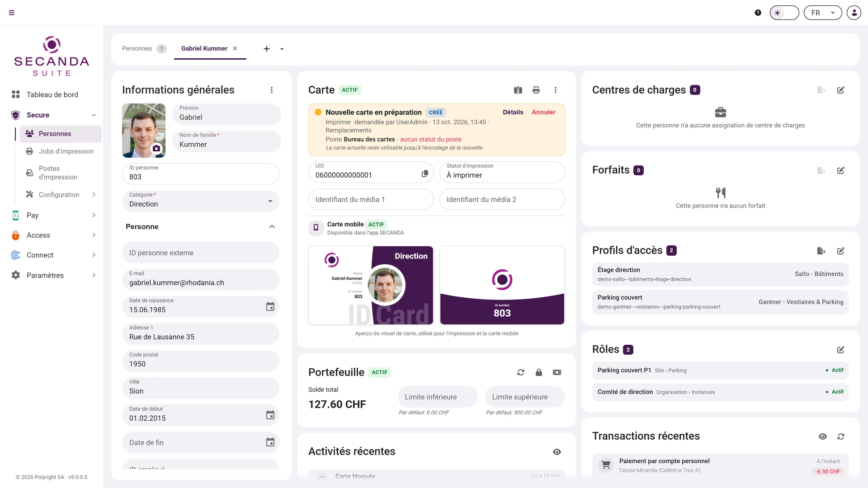The height and width of the screenshot is (488, 868).
Task: Open the help question mark icon
Action: 758,13
